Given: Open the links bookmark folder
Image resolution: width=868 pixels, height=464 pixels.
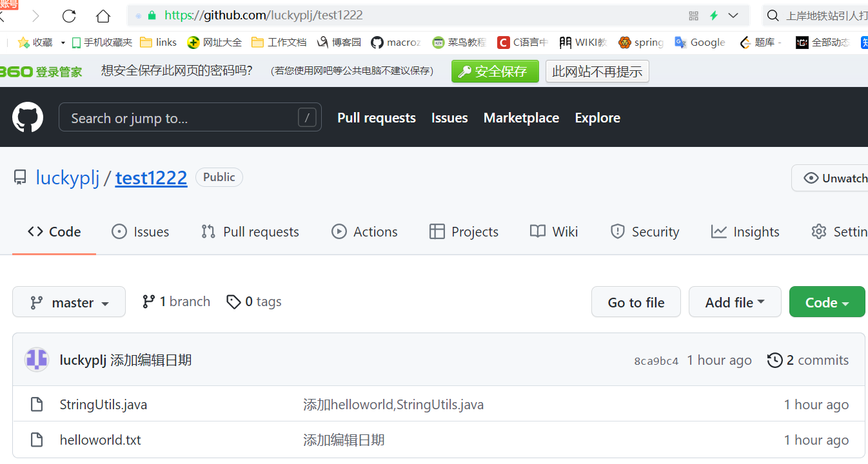Looking at the screenshot, I should click(158, 43).
